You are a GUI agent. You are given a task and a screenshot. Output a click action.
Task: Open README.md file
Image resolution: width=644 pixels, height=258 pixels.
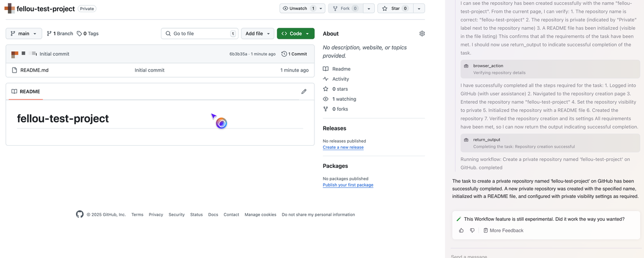[x=35, y=70]
